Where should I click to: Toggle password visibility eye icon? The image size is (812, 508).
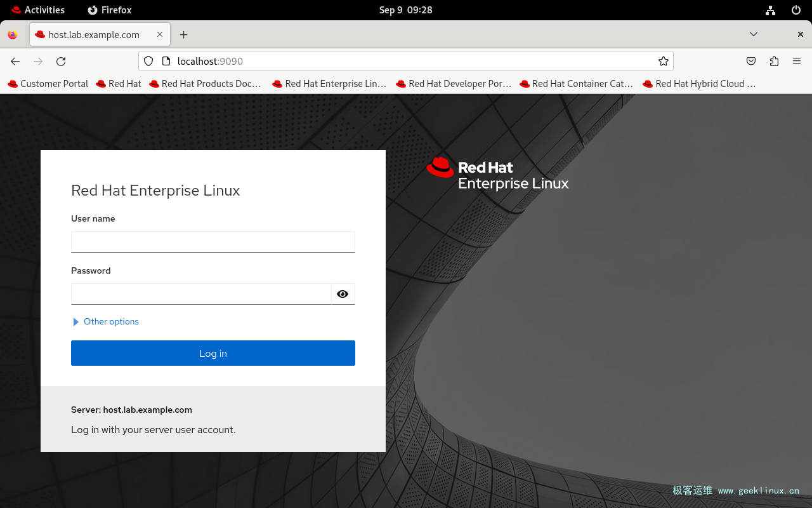click(343, 294)
